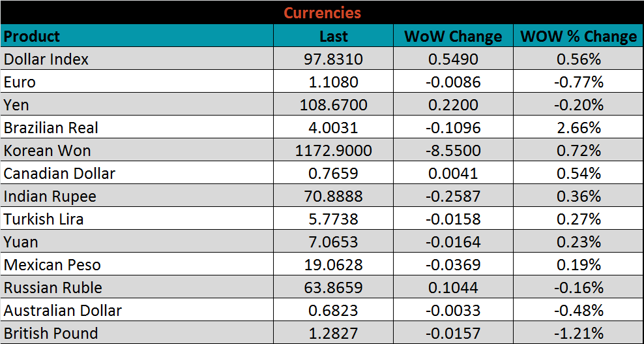Select the WoW Change column header
The width and height of the screenshot is (644, 344).
(x=453, y=37)
